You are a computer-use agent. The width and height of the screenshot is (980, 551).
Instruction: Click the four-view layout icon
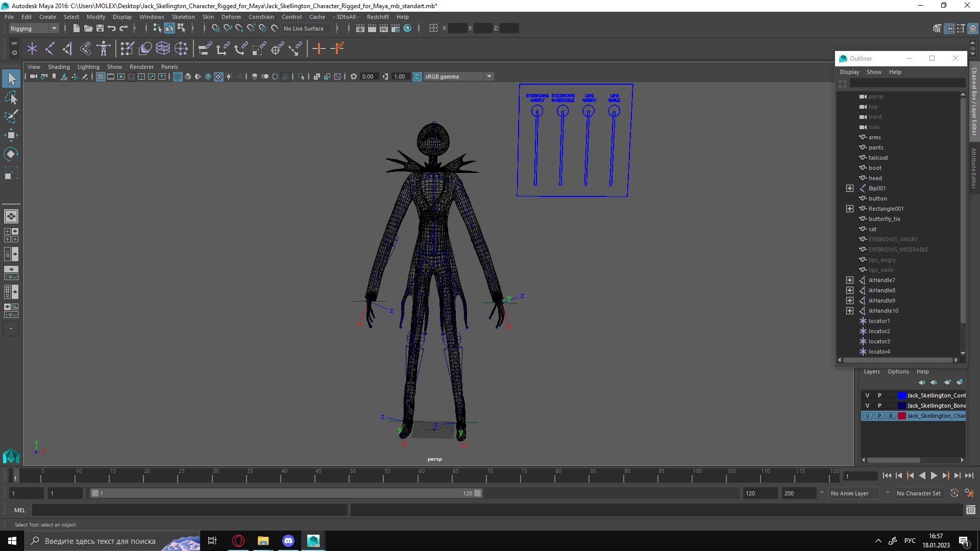[x=11, y=235]
